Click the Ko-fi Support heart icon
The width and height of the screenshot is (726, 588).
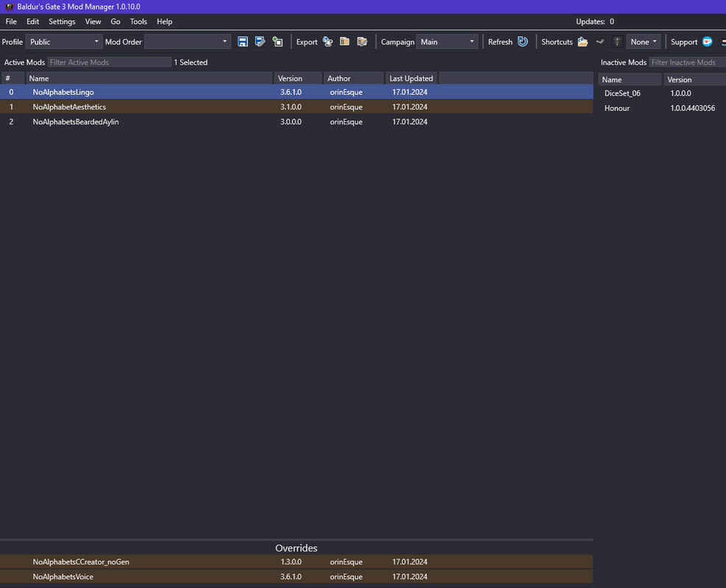click(708, 42)
